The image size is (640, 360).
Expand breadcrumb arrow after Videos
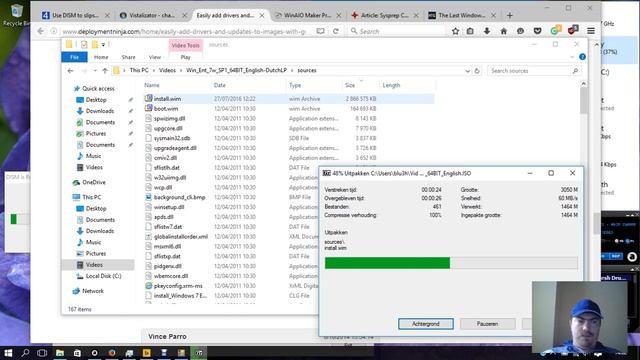point(181,71)
